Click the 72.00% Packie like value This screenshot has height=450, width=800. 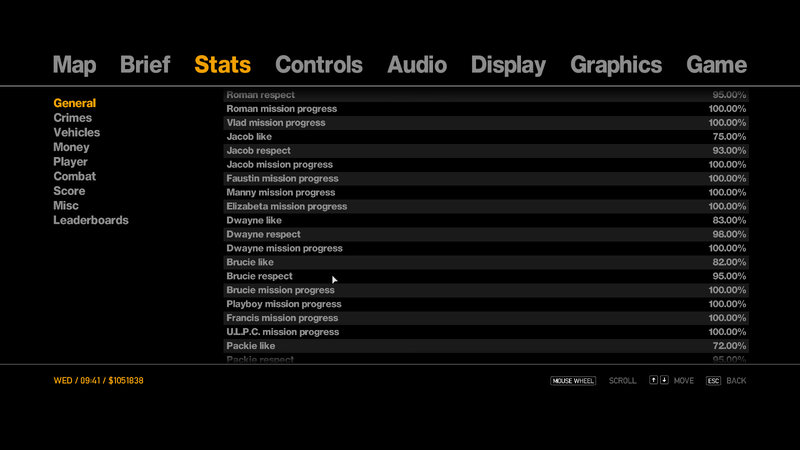click(729, 346)
